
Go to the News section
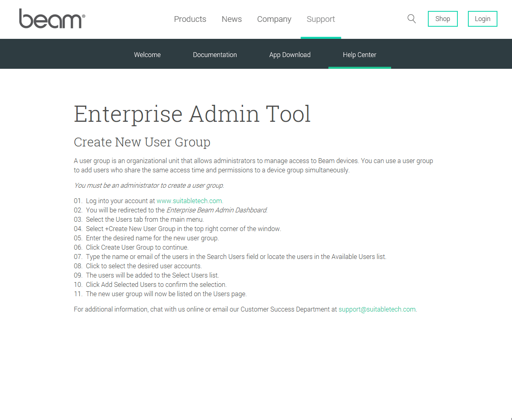pos(232,19)
